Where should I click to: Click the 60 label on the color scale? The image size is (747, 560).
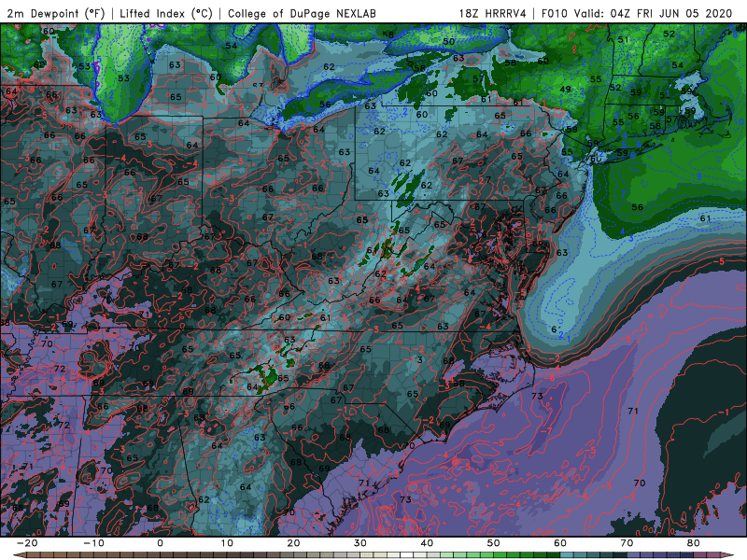coord(560,543)
